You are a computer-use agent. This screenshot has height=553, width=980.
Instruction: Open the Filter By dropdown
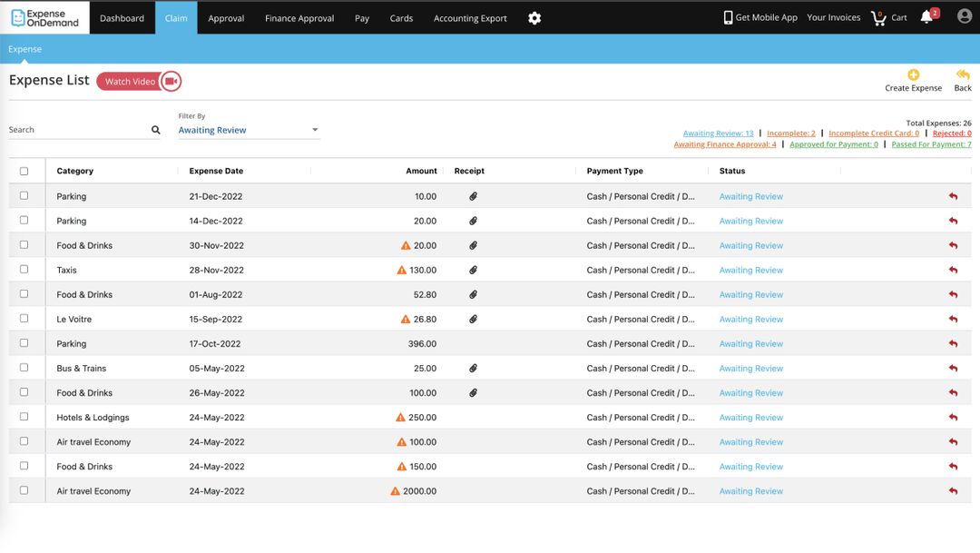tap(247, 130)
